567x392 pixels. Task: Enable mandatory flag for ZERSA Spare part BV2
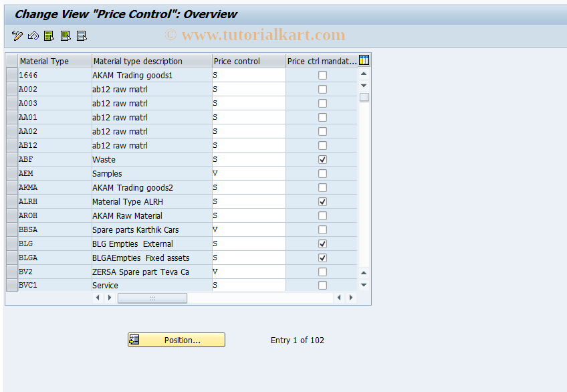coord(322,271)
